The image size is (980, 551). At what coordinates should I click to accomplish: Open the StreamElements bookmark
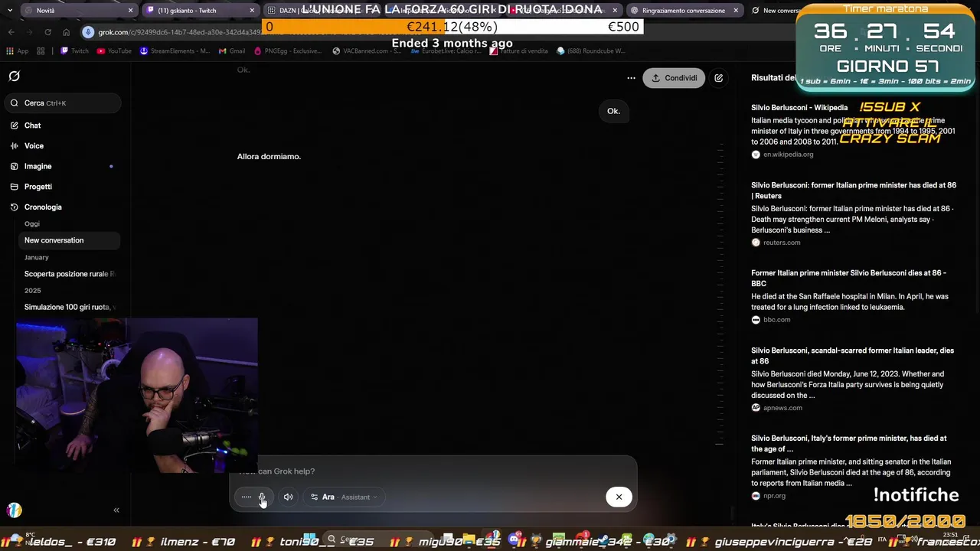(175, 51)
